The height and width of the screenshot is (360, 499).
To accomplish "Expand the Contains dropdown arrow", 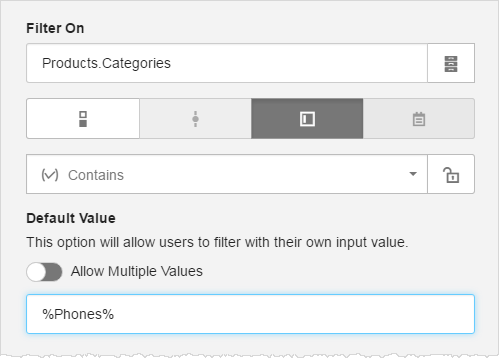I will (x=413, y=174).
